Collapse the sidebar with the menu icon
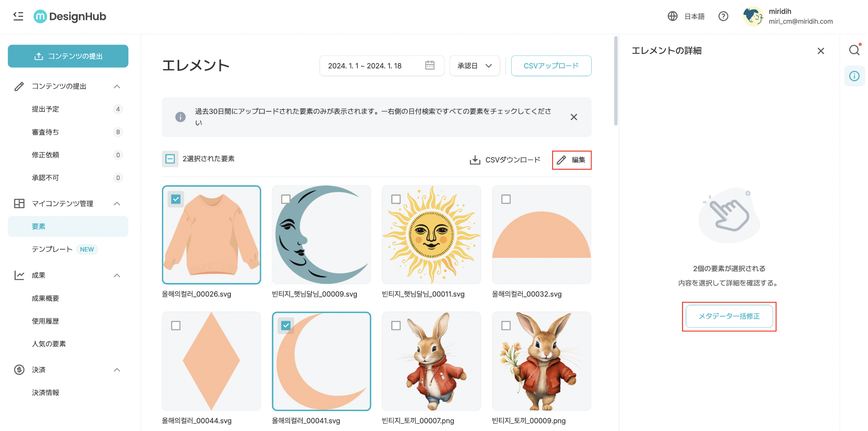The image size is (868, 431). point(18,17)
